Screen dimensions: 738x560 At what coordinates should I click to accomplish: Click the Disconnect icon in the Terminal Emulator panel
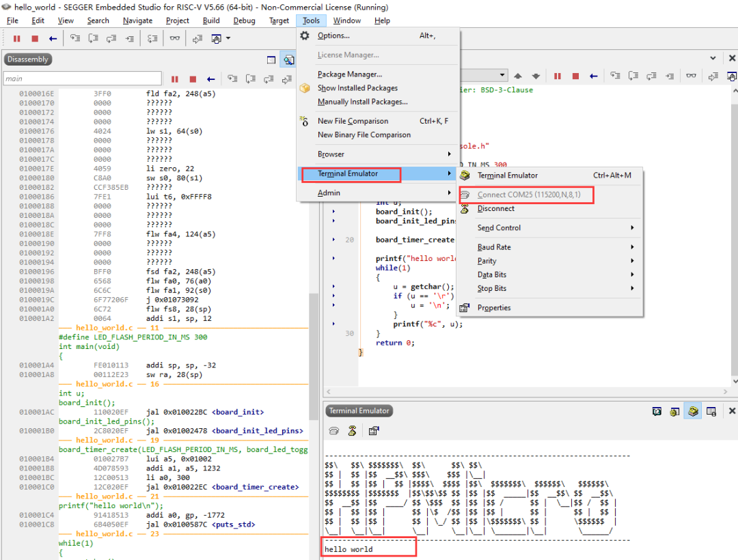pos(352,431)
